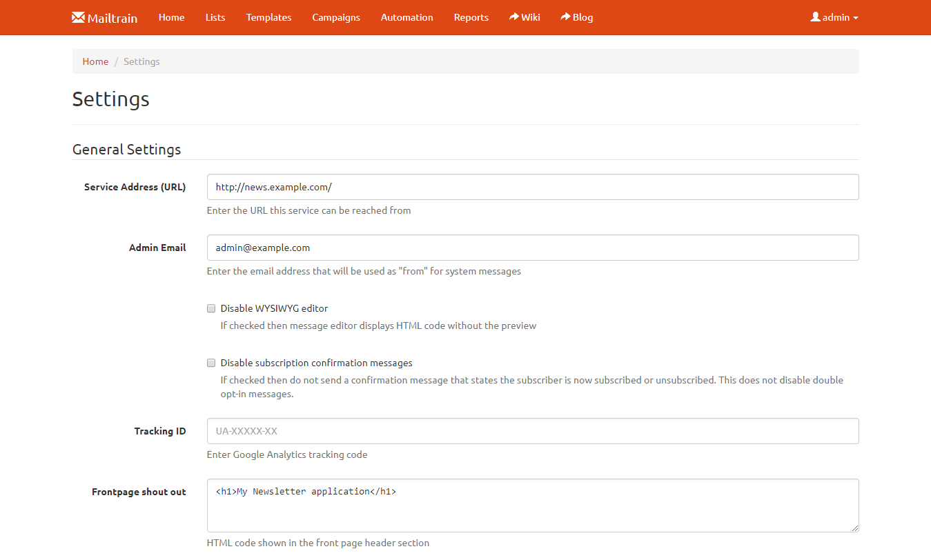Click the Home breadcrumb link
Image resolution: width=931 pixels, height=560 pixels.
(x=95, y=61)
